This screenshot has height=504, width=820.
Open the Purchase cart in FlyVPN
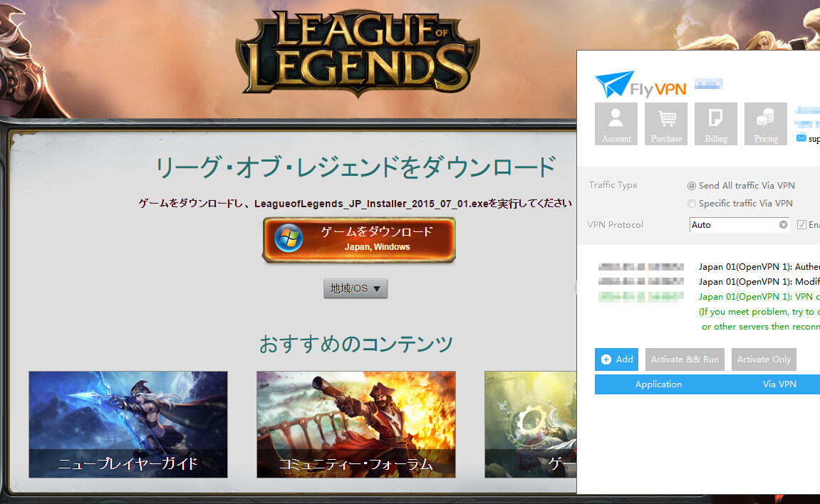666,124
